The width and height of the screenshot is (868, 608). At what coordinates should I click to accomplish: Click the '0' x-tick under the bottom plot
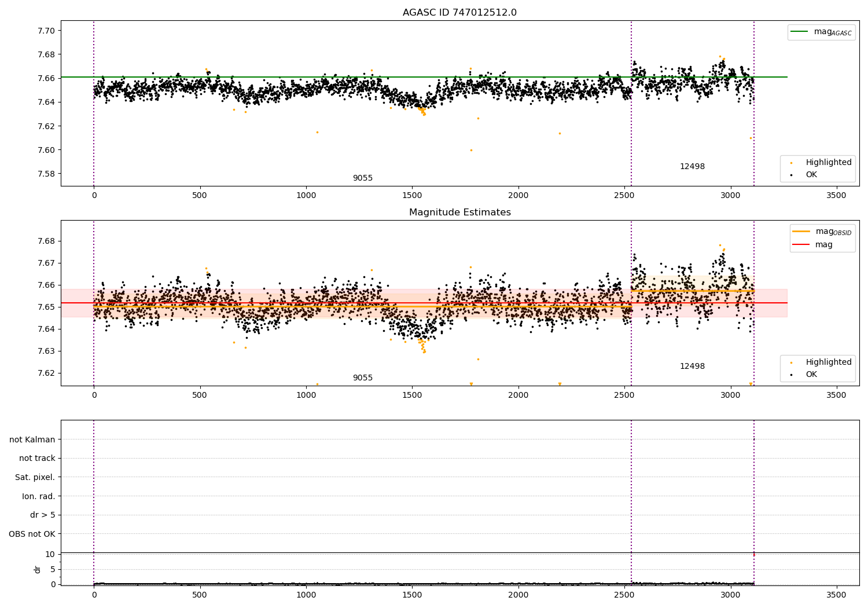pos(94,594)
